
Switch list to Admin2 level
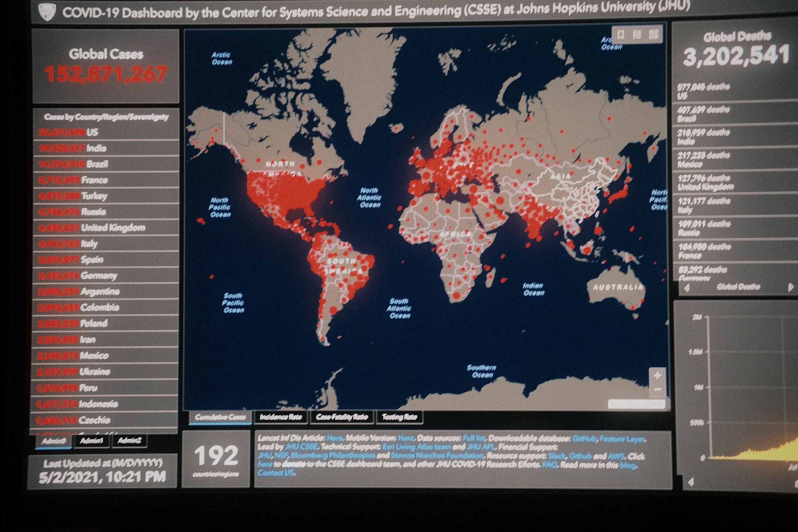click(129, 441)
